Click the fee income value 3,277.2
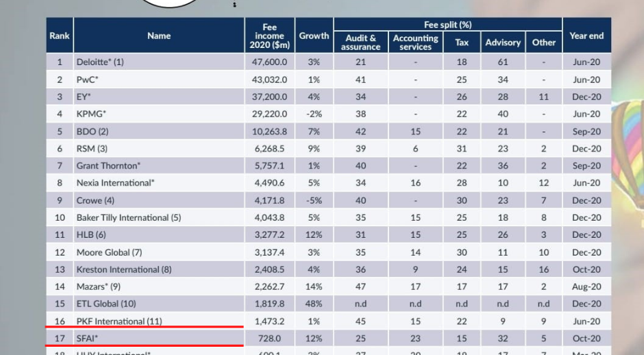This screenshot has height=355, width=644. pyautogui.click(x=269, y=234)
